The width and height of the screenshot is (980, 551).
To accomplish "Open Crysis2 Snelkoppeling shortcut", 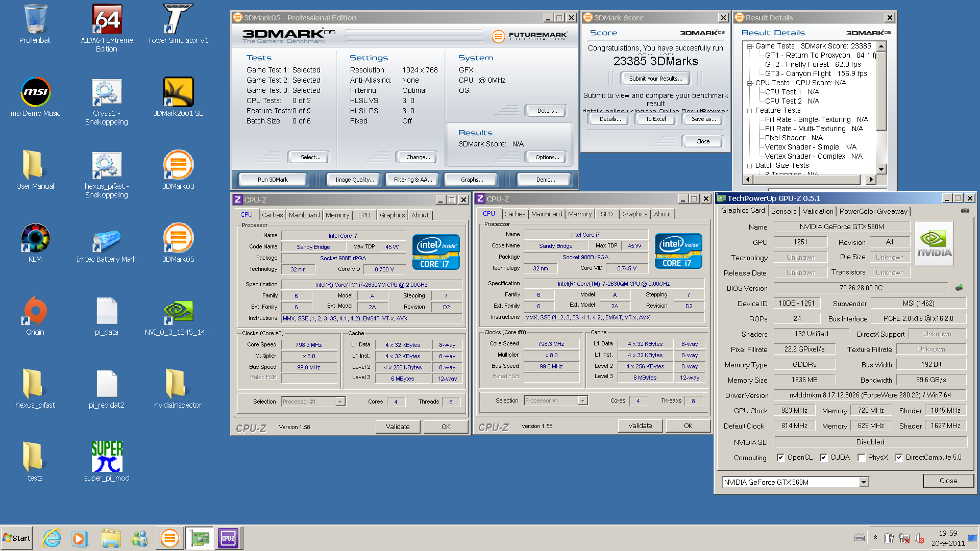I will tap(107, 101).
